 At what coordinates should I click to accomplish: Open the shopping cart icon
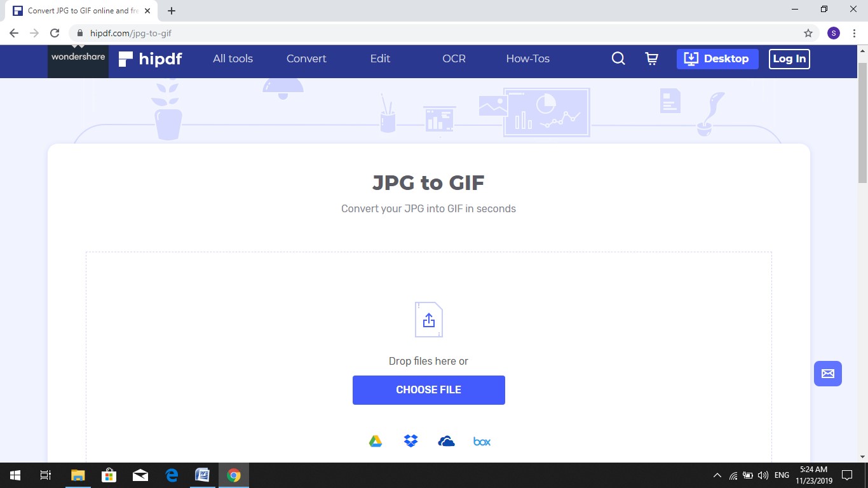[652, 58]
